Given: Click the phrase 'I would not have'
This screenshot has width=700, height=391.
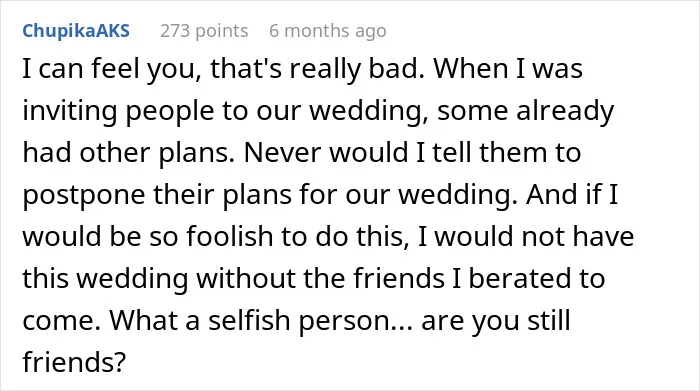Looking at the screenshot, I should (526, 236).
